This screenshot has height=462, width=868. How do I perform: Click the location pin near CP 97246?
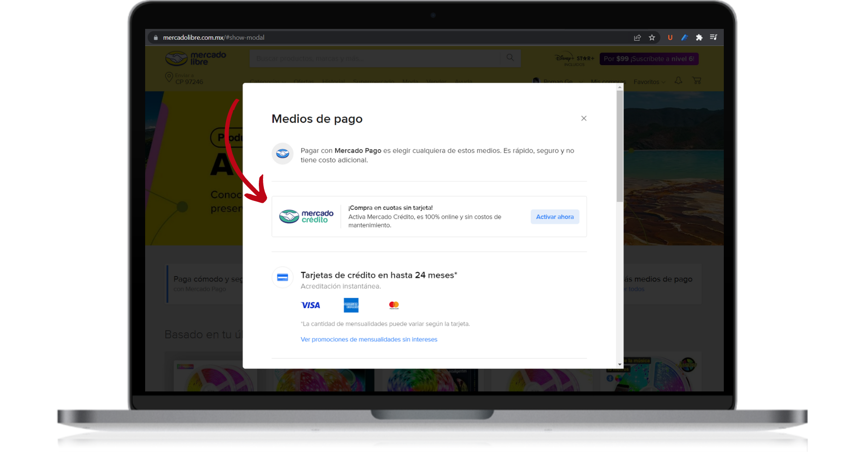pos(168,77)
